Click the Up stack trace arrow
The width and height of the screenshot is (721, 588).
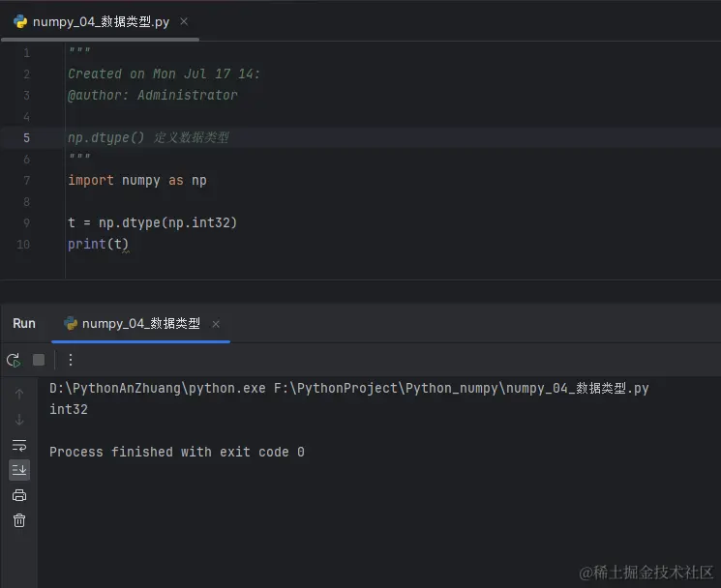[x=19, y=394]
